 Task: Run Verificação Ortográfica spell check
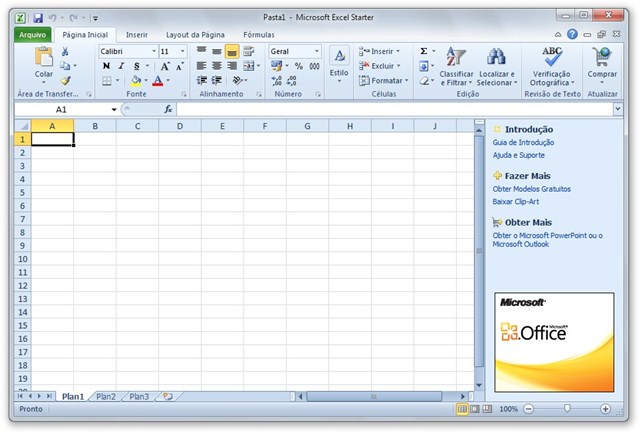pos(552,66)
